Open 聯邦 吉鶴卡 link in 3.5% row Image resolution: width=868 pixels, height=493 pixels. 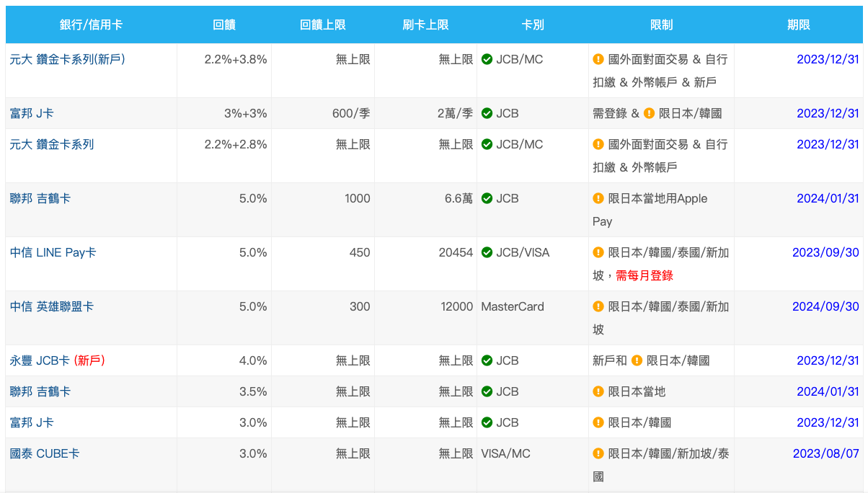(x=40, y=391)
